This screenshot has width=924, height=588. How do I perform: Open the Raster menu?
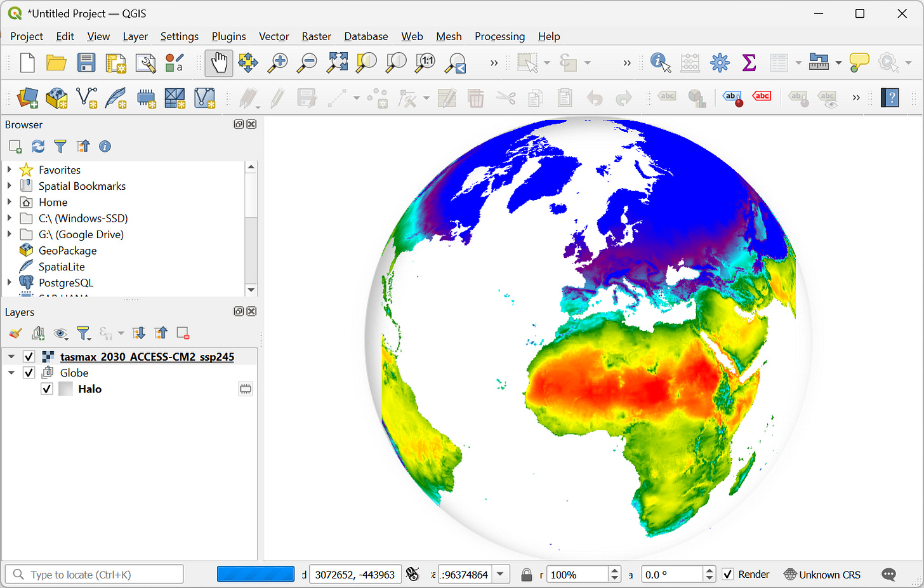point(316,36)
